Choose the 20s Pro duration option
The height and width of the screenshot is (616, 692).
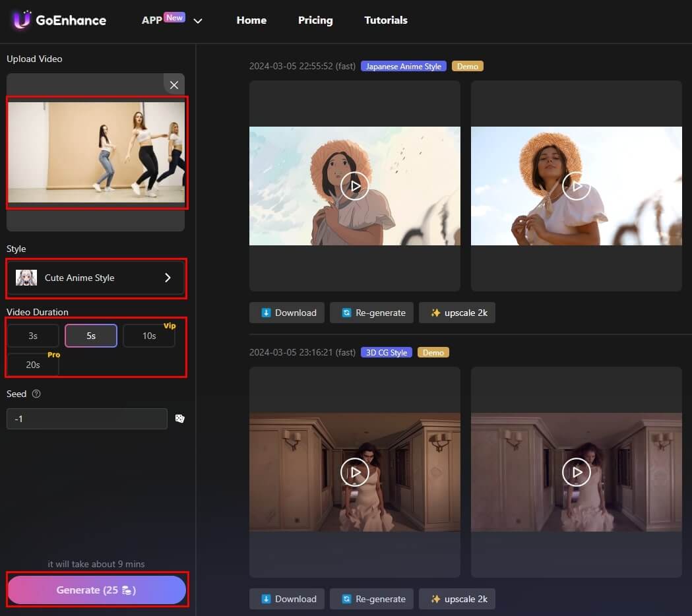point(33,364)
